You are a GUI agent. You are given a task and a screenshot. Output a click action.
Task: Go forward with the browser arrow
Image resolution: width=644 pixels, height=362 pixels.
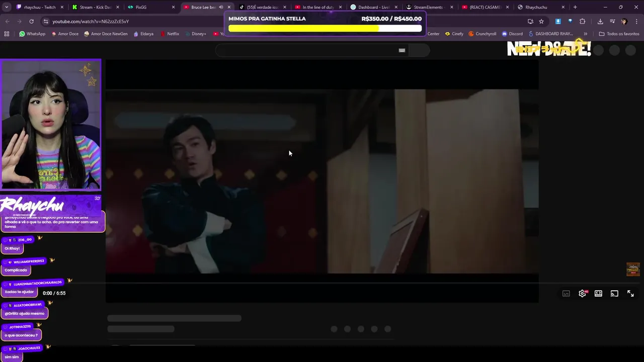[19, 22]
